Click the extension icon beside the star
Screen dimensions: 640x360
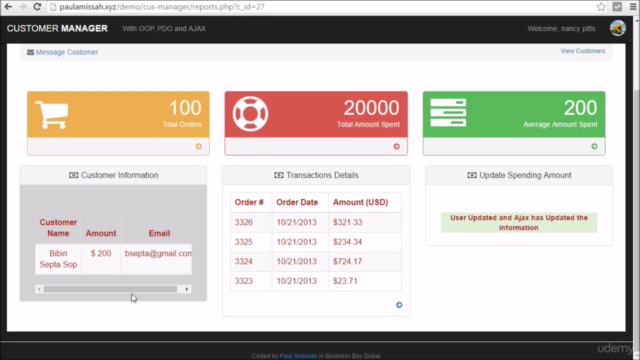[617, 7]
